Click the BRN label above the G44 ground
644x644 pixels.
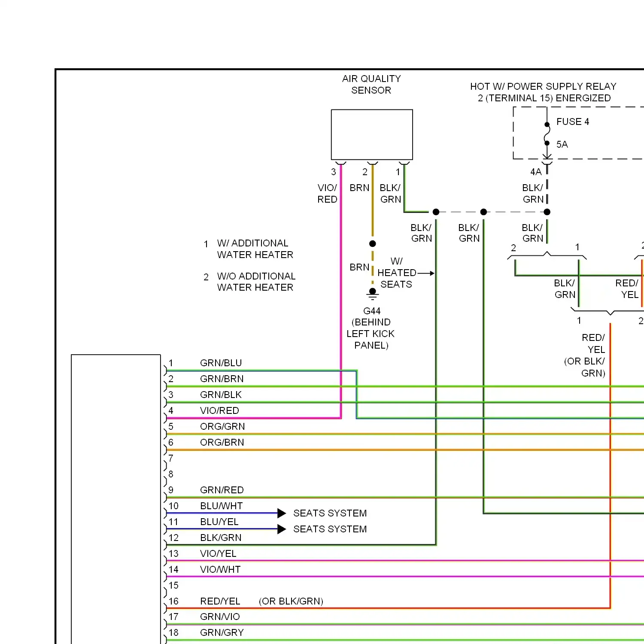(359, 267)
